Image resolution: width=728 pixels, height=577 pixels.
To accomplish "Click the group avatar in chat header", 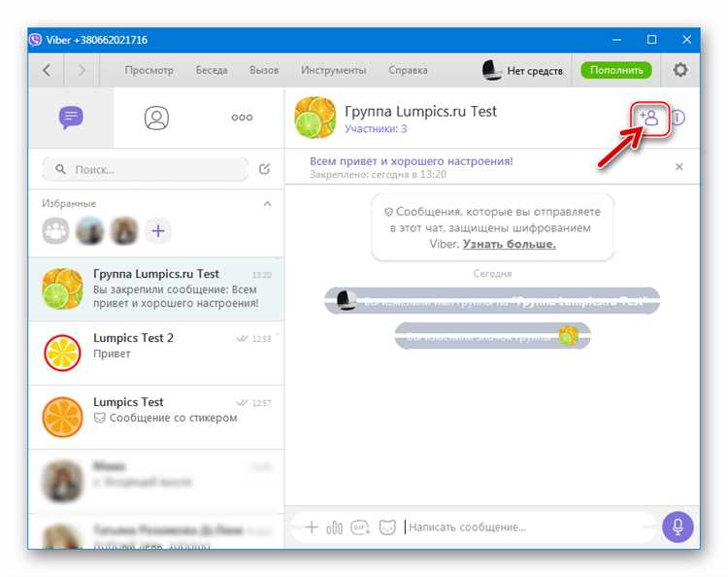I will click(315, 118).
